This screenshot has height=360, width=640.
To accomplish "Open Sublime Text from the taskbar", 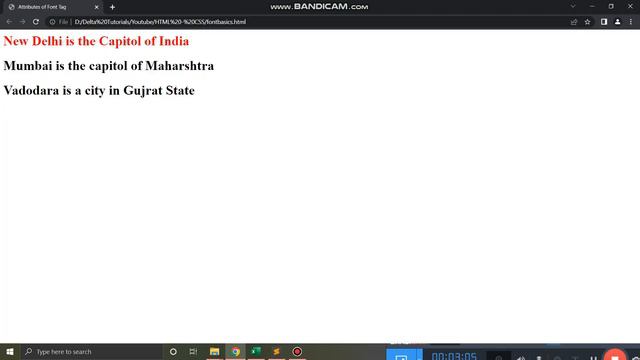I will click(276, 351).
